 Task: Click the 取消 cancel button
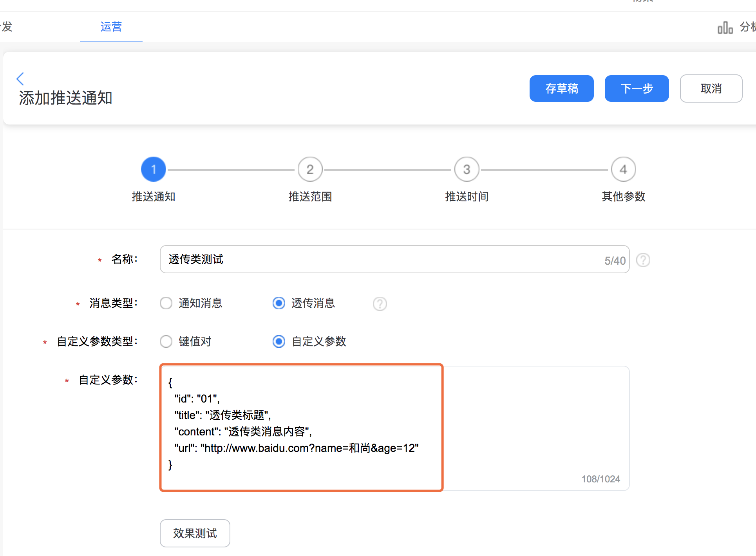point(711,88)
